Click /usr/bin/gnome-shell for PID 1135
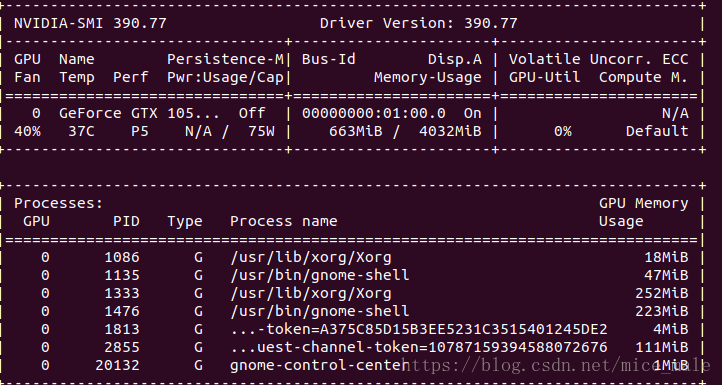722x385 pixels. (320, 275)
